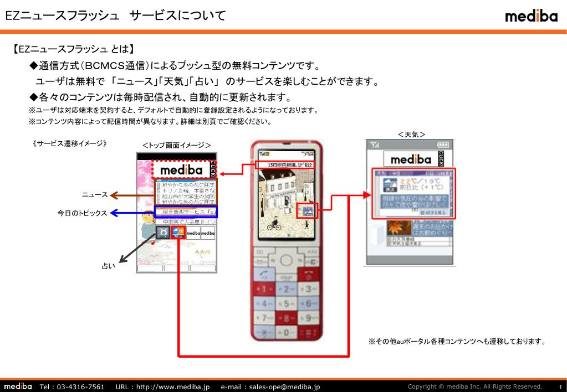Click the slide title EZニュースフラッシュ サービスについて
Image resolution: width=567 pixels, height=392 pixels.
(116, 16)
